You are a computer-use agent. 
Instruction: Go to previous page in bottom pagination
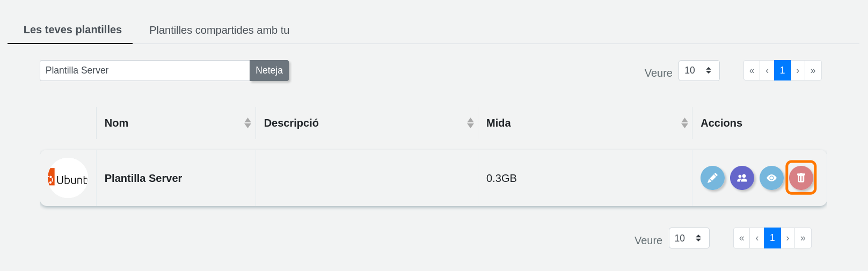757,238
